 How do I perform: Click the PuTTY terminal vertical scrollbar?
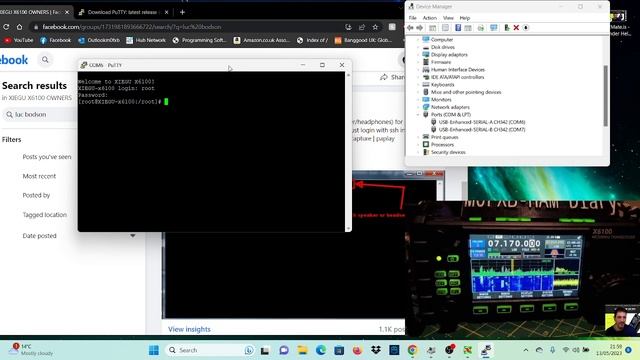coord(348,151)
